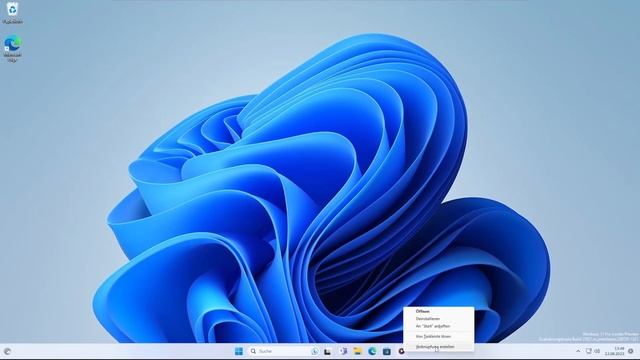This screenshot has width=640, height=360.
Task: Choose 'Von Taskleiste lösen' menu entry
Action: pyautogui.click(x=433, y=336)
